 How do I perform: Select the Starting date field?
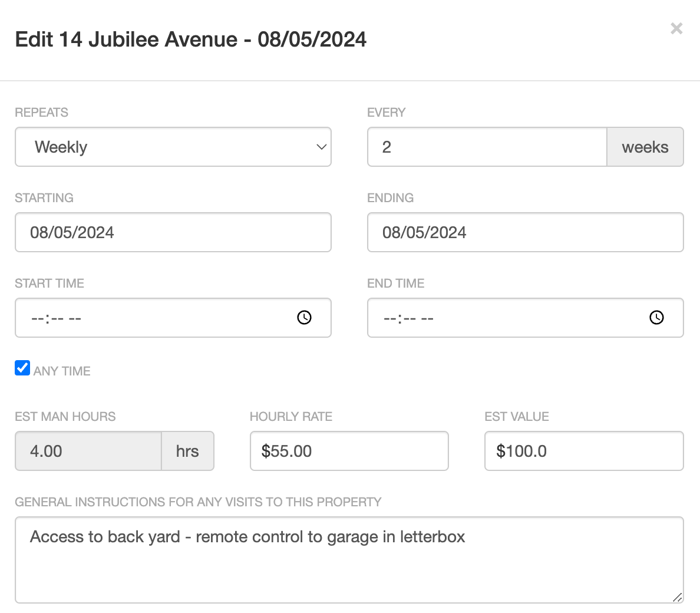point(173,232)
